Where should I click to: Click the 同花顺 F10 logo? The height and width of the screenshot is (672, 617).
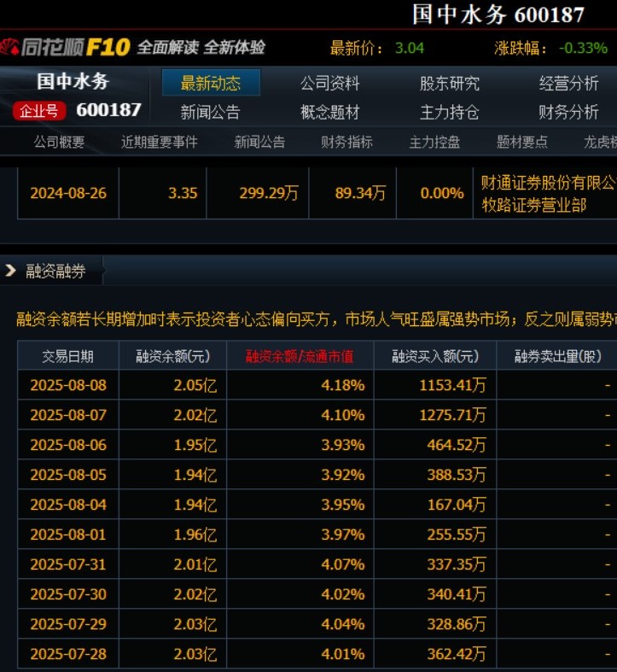(65, 47)
